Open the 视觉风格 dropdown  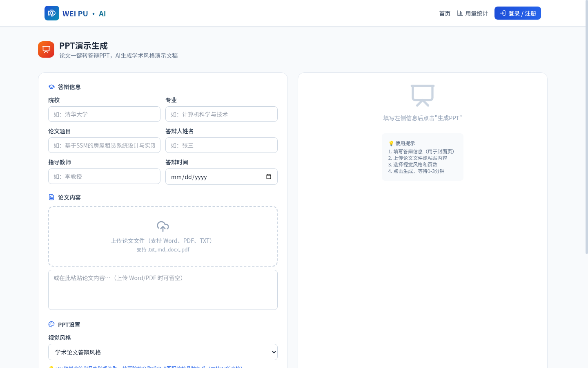pos(163,352)
